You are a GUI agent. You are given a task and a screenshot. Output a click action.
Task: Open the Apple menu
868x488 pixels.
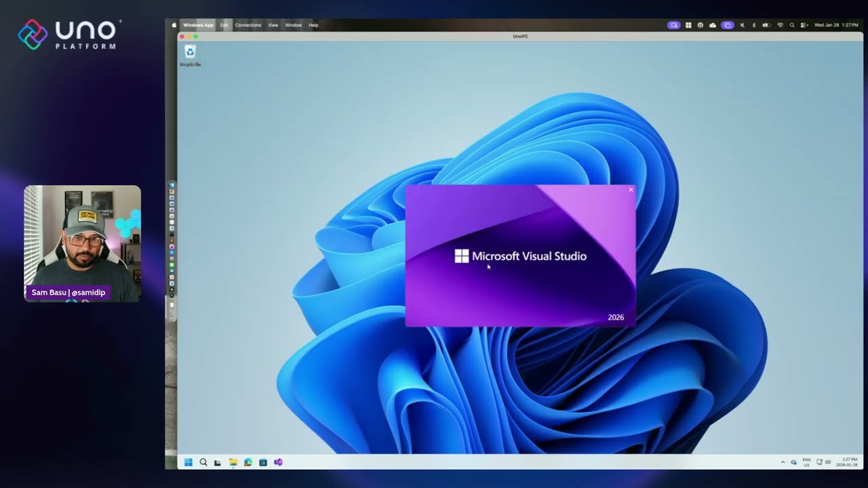(174, 25)
